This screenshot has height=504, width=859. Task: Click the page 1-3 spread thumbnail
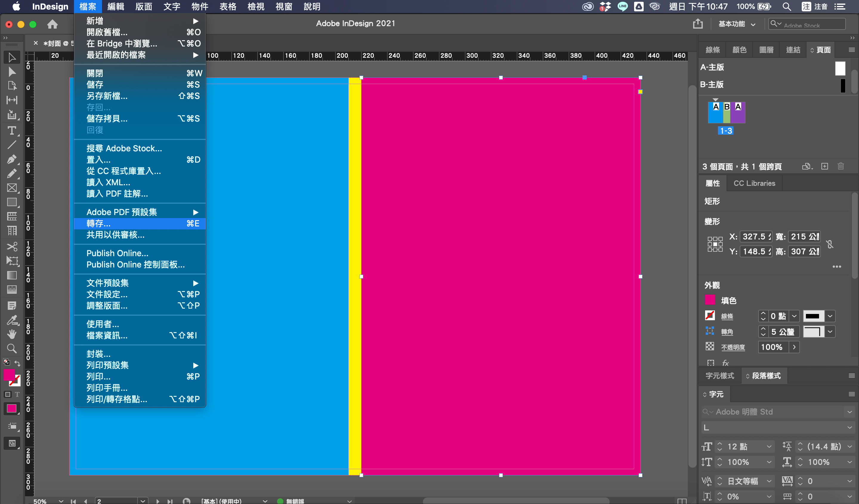tap(726, 112)
